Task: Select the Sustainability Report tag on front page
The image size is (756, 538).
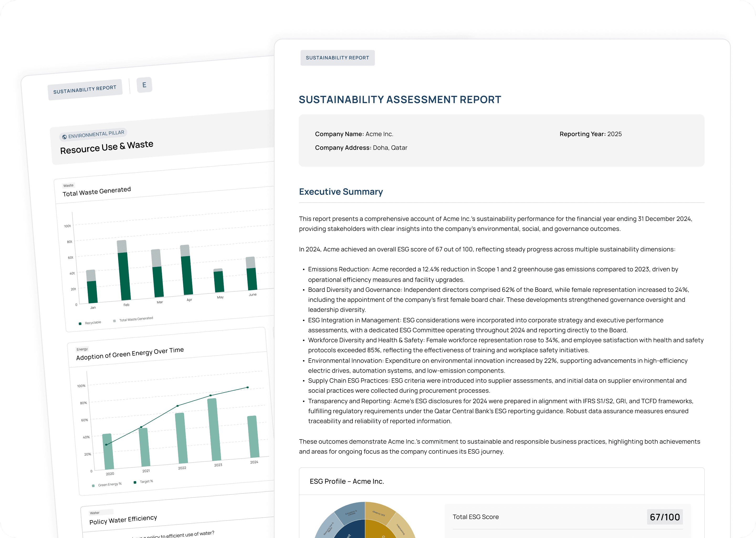Action: coord(337,58)
